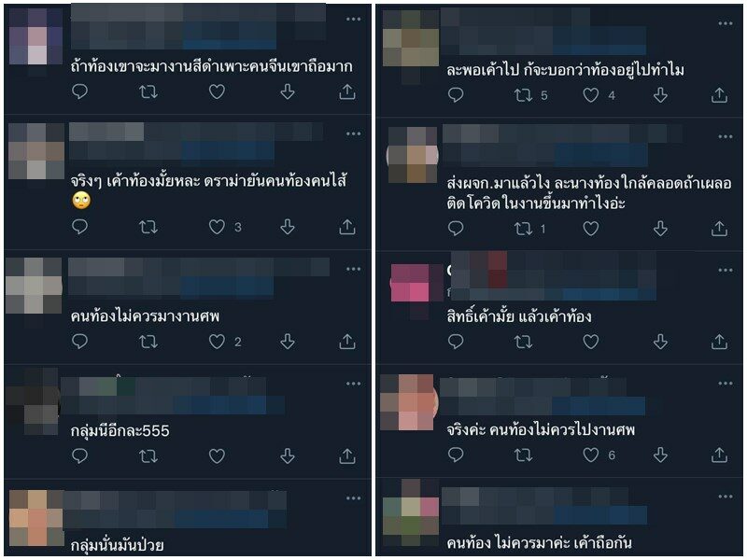This screenshot has width=747, height=560.
Task: Open the tweet text 'ส่งผจก.มาแล้วไง ละนางท้องใกล้คลอด'
Action: [589, 193]
